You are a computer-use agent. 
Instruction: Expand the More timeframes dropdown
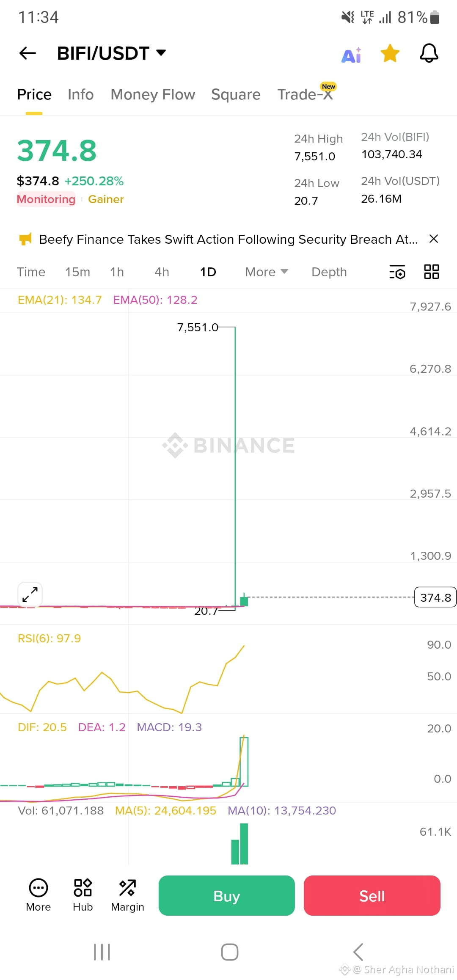(267, 272)
